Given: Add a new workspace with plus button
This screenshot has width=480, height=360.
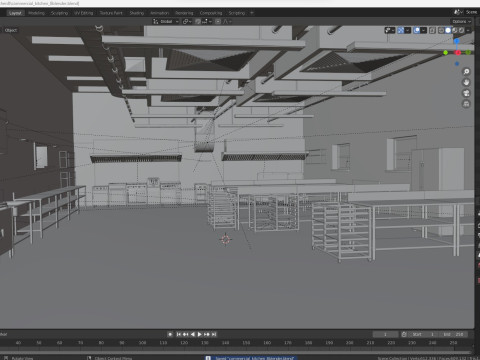Looking at the screenshot, I should point(252,13).
